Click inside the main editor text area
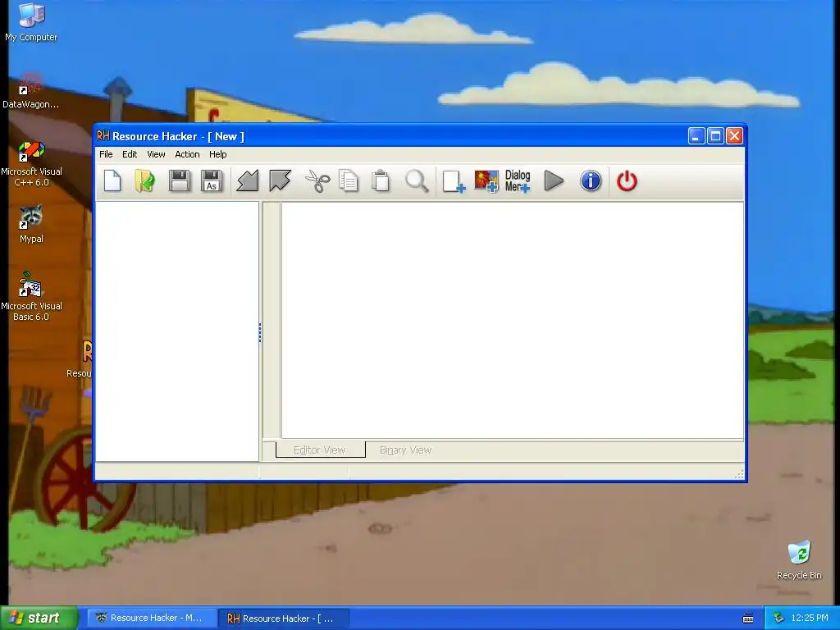The image size is (840, 630). pyautogui.click(x=512, y=320)
